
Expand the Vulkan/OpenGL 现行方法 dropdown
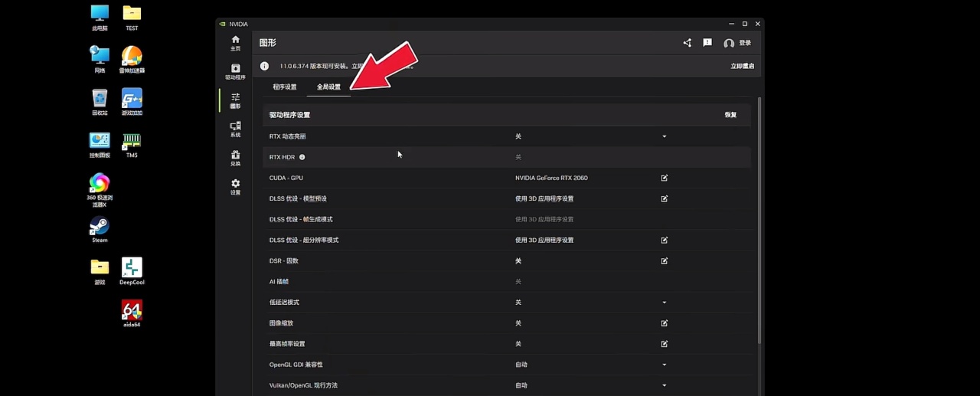664,385
